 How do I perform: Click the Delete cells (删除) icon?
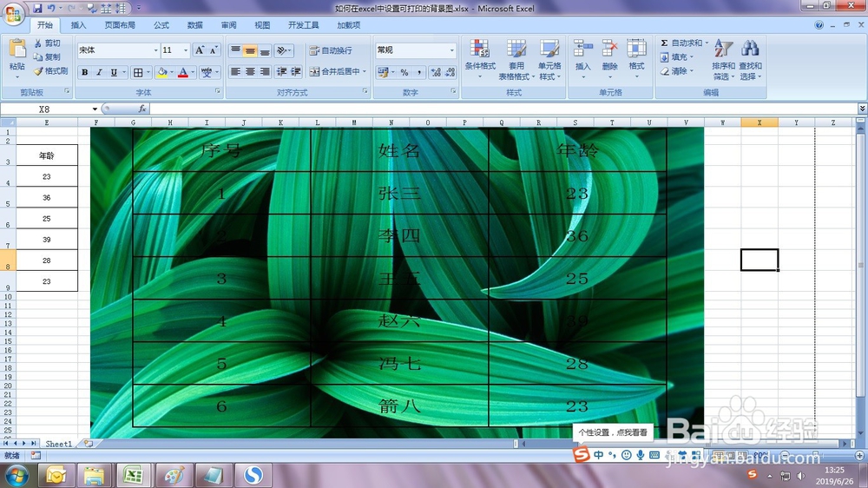pos(609,49)
